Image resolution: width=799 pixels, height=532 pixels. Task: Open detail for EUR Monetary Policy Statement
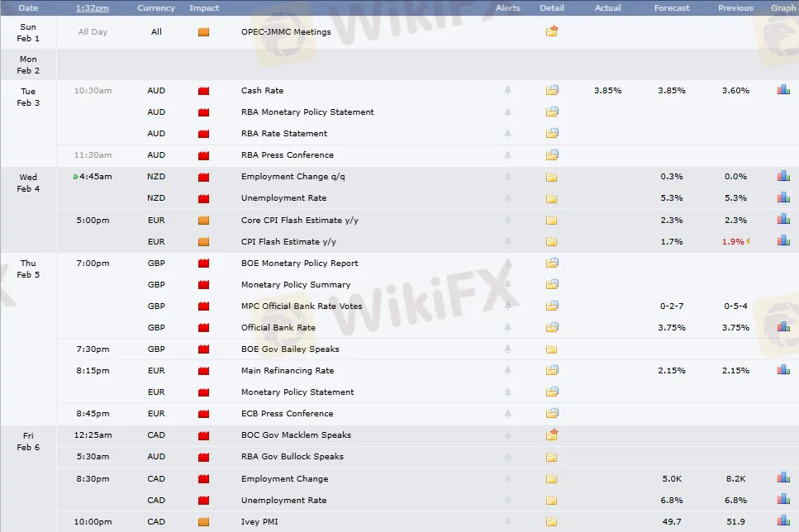click(x=552, y=392)
